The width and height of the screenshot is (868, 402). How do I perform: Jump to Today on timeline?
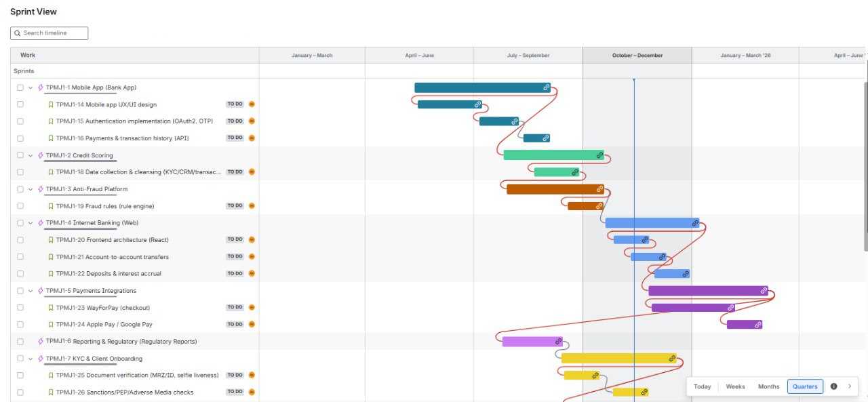click(703, 386)
